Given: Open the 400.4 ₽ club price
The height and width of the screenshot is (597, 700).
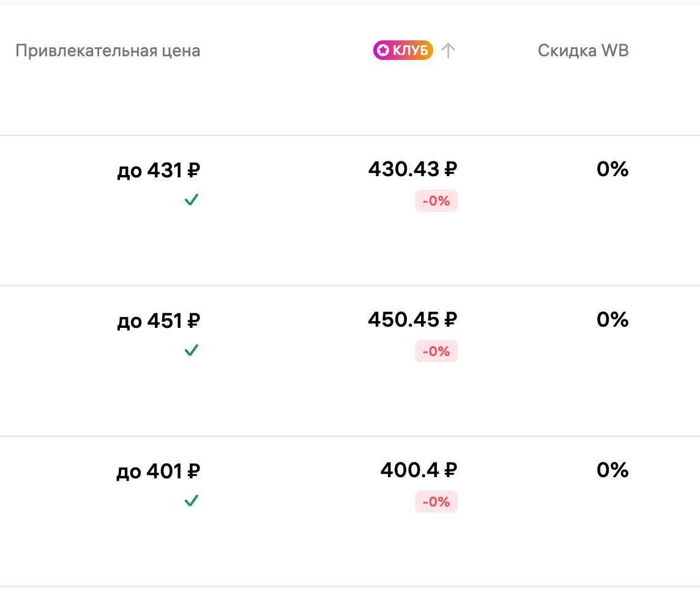Looking at the screenshot, I should (x=419, y=470).
